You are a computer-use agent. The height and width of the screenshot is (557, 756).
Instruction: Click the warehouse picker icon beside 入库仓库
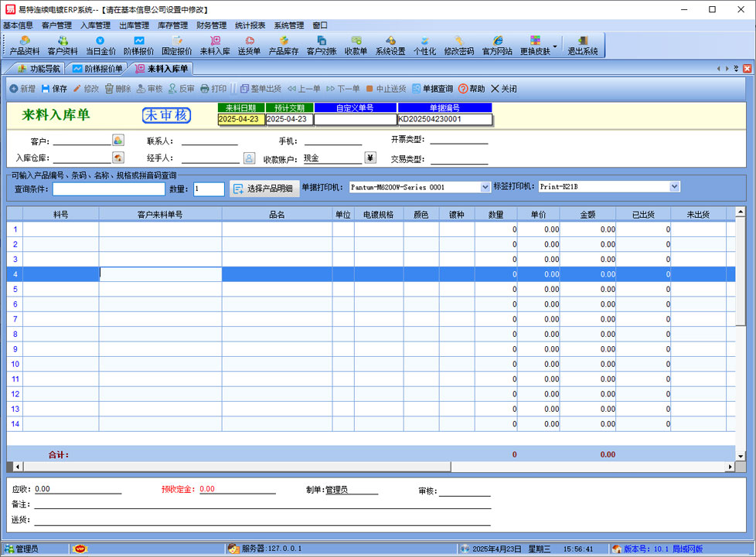(118, 158)
